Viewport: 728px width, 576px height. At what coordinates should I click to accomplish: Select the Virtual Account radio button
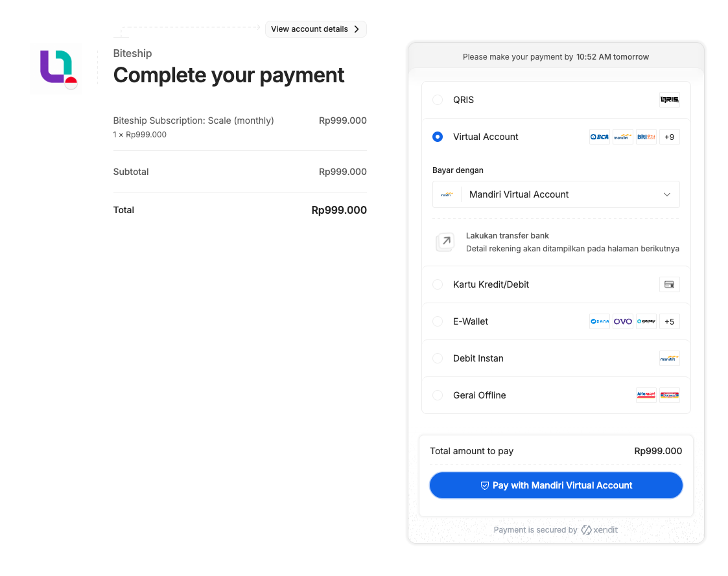(x=438, y=137)
